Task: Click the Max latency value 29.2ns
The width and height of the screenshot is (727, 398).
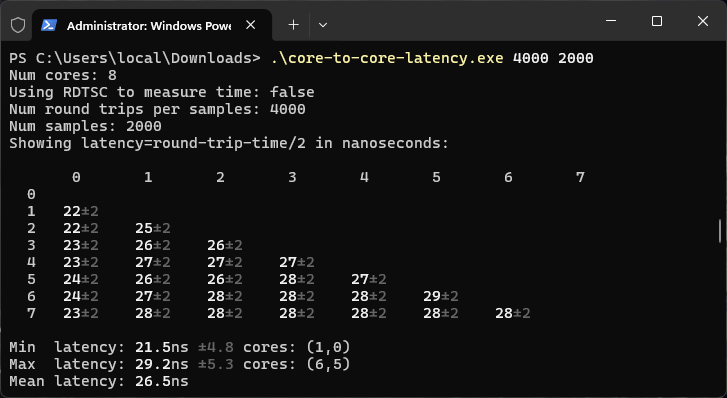Action: (x=162, y=365)
